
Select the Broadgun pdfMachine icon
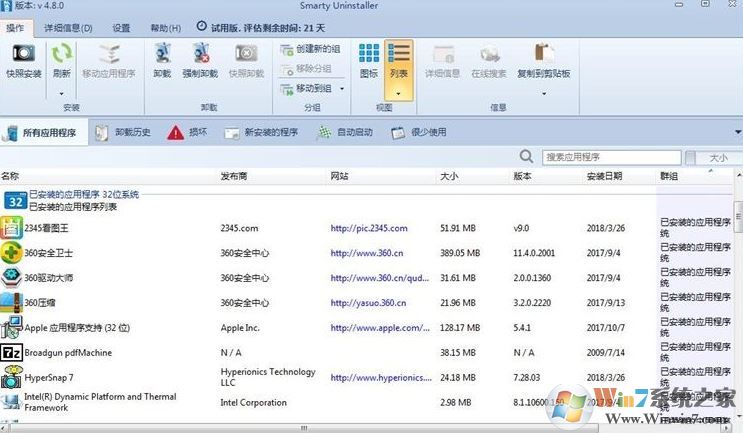[x=11, y=352]
